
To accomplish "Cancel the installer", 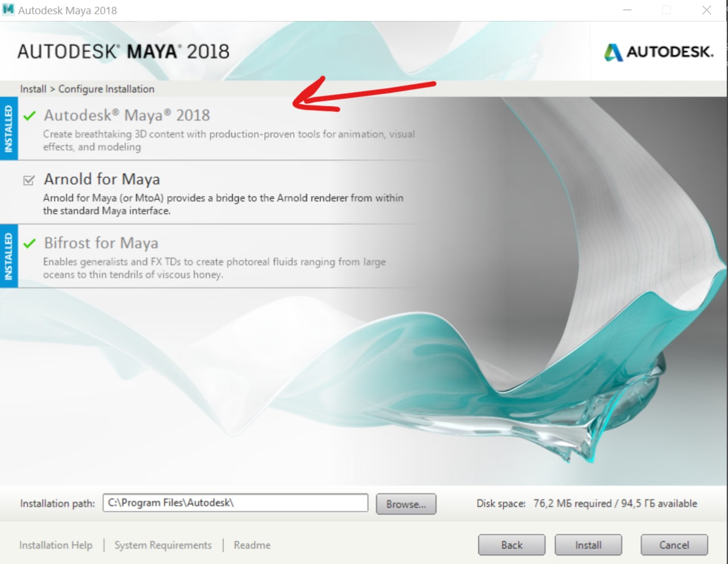I will coord(674,545).
